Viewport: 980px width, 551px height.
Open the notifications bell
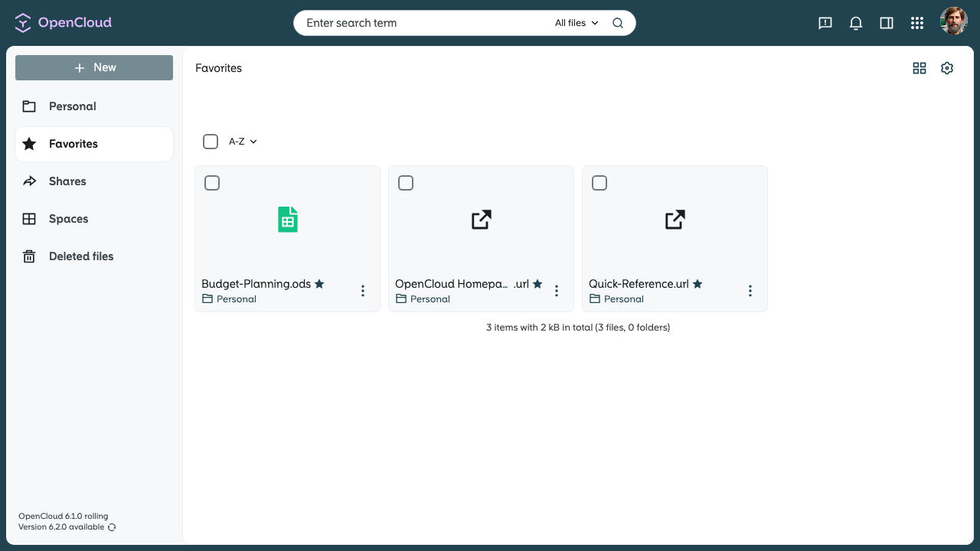(x=856, y=23)
